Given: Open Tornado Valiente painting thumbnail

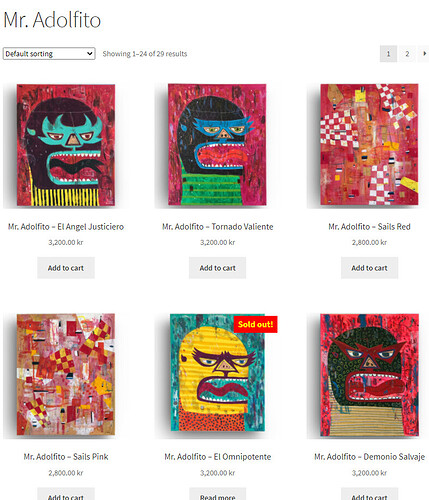Looking at the screenshot, I should (217, 145).
